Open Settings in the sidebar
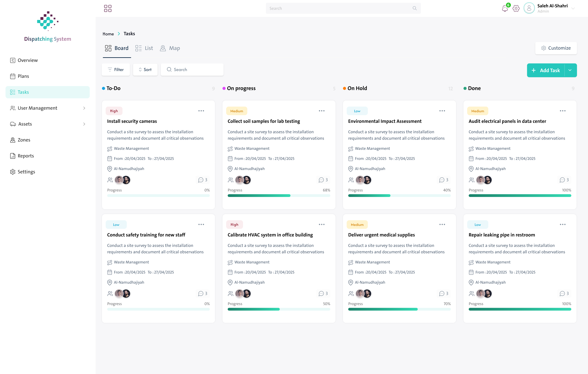 click(x=48, y=172)
